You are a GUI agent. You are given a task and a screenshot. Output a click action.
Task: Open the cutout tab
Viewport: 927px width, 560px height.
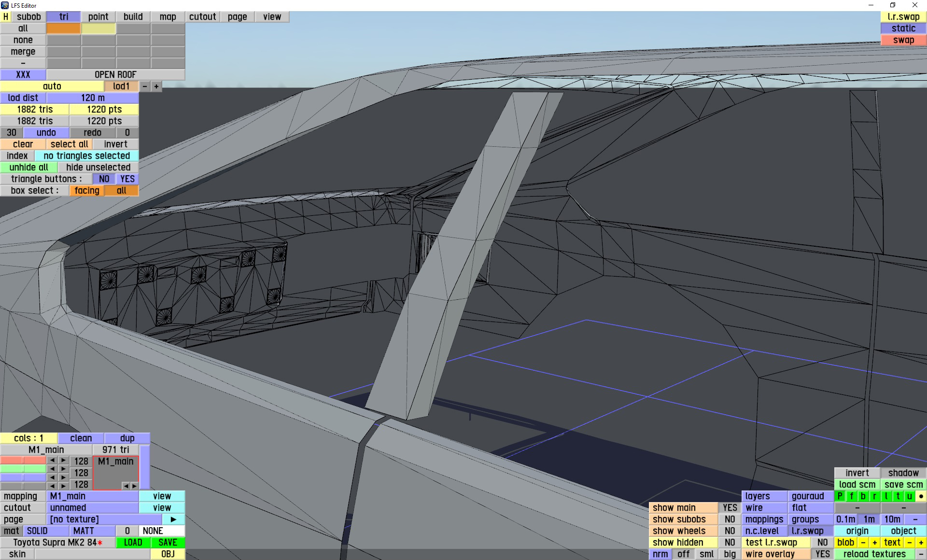(202, 16)
